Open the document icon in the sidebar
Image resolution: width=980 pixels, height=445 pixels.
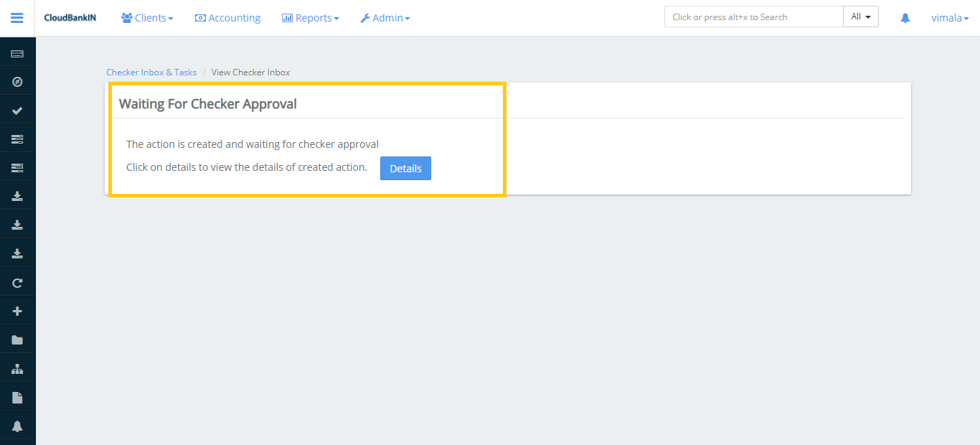click(x=17, y=396)
